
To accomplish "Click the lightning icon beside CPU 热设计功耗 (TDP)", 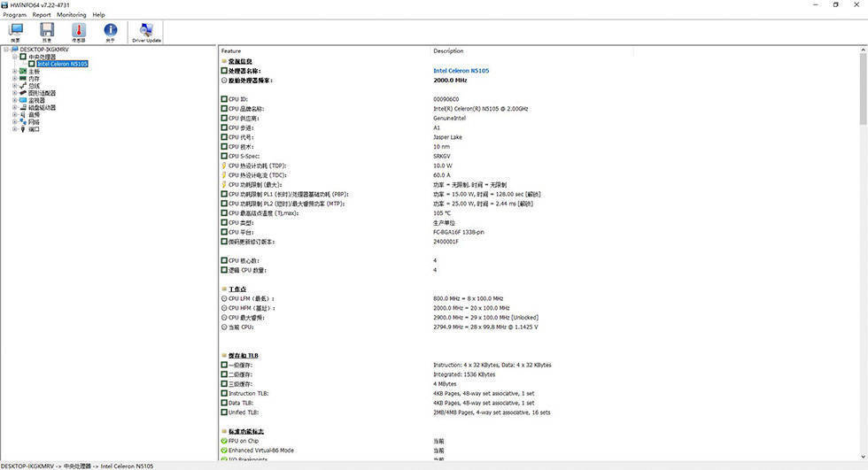I will coord(224,166).
